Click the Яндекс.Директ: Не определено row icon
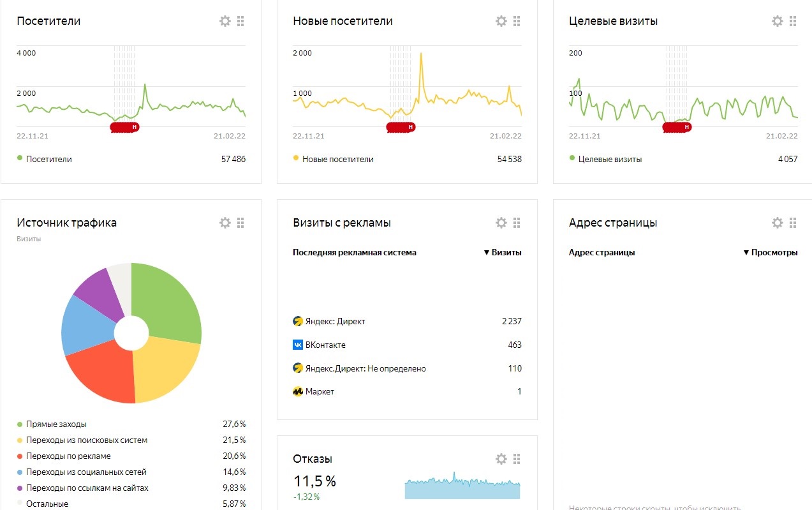The height and width of the screenshot is (510, 812). point(298,368)
